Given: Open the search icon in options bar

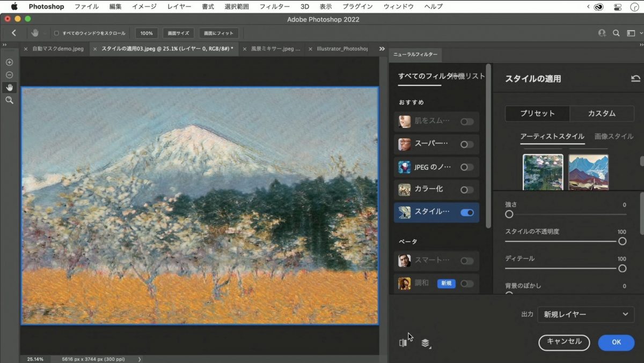Looking at the screenshot, I should coord(617,33).
